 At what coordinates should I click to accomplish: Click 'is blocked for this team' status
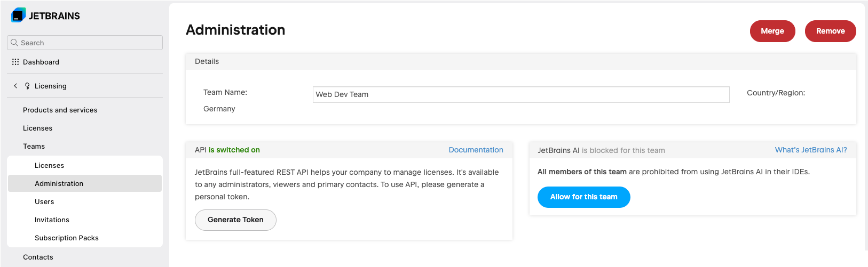tap(624, 150)
